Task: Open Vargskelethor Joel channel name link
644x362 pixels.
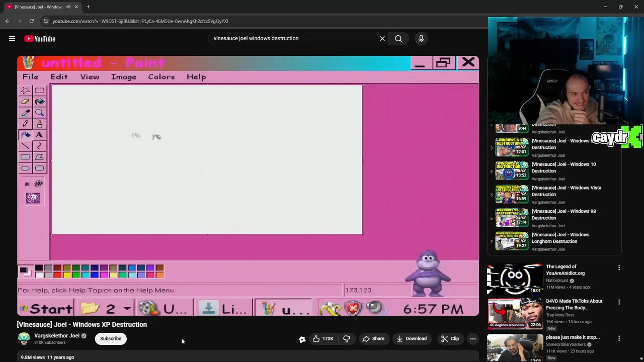Action: [x=57, y=336]
